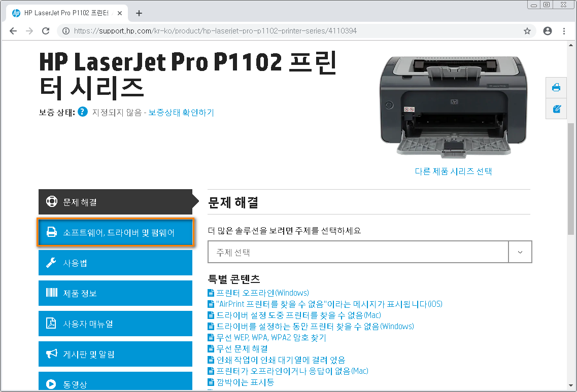The image size is (577, 392).
Task: Click the print icon on the right sidebar
Action: pos(556,88)
